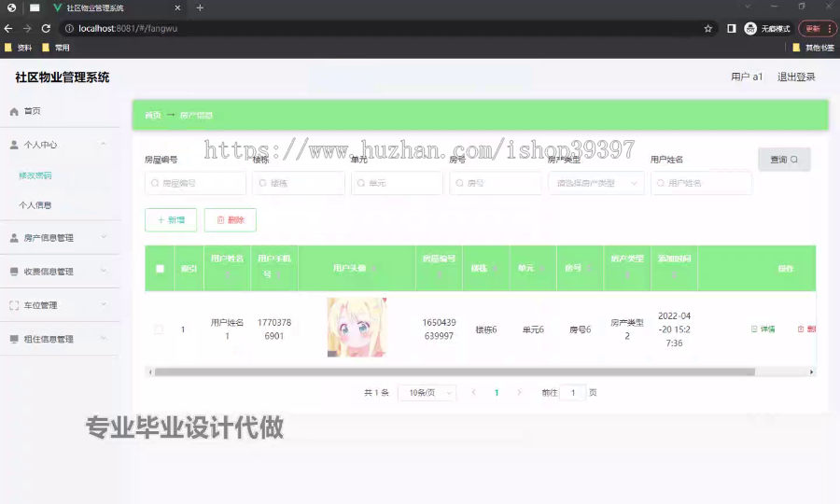Go to next page arrow in pagination
The image size is (840, 504).
(x=519, y=393)
